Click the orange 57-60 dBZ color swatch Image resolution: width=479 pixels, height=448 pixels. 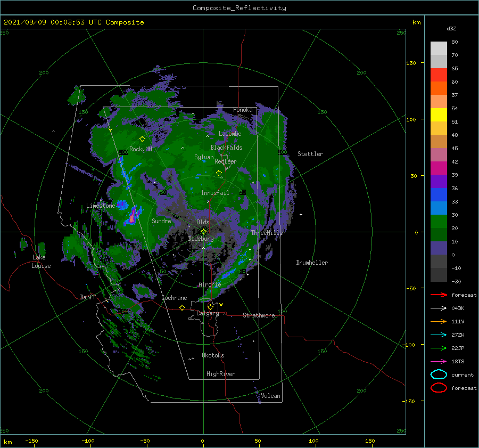[439, 88]
